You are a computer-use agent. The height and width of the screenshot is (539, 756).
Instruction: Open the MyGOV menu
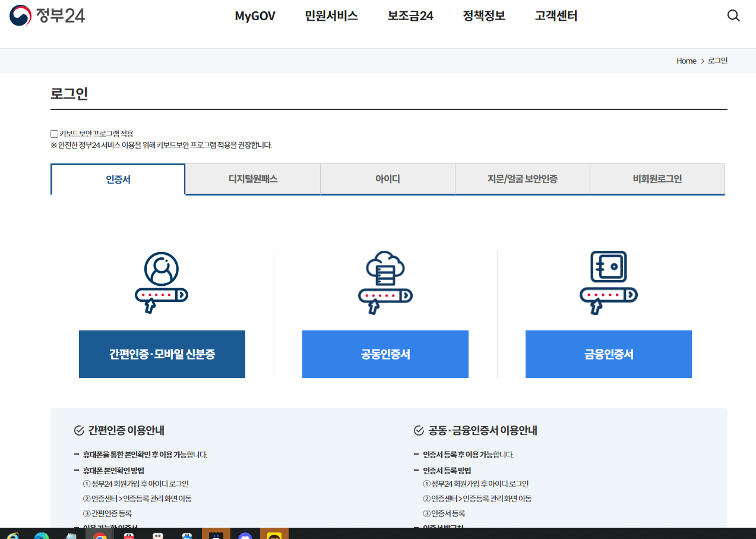click(x=255, y=16)
